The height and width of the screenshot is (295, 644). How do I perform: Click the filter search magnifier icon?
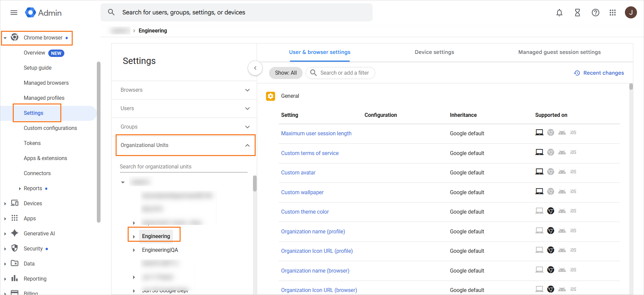(x=313, y=73)
